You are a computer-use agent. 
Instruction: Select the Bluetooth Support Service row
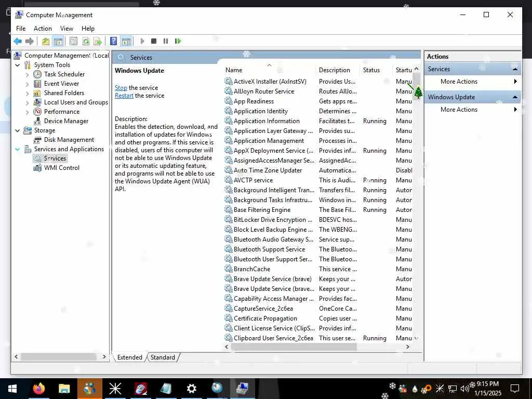(318, 249)
